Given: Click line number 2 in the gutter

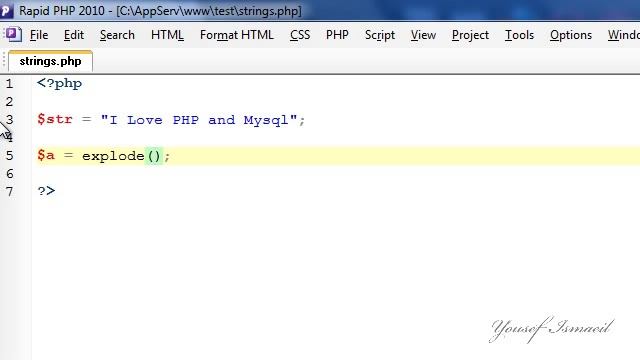Looking at the screenshot, I should [9, 102].
